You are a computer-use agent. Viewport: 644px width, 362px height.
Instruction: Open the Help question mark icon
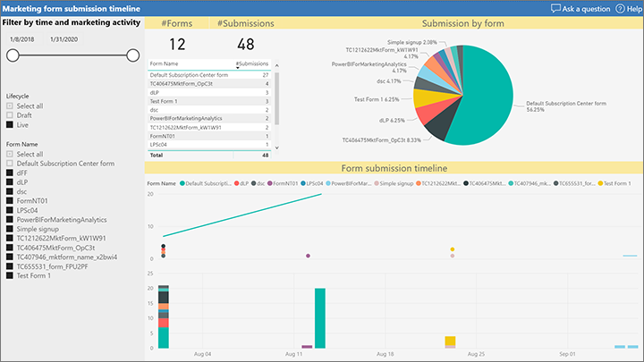pyautogui.click(x=620, y=8)
